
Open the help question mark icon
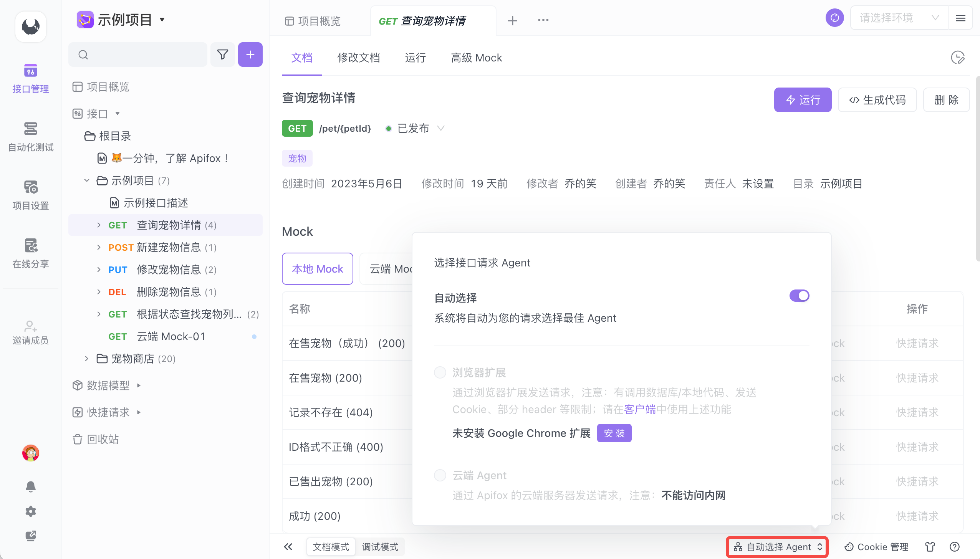(954, 547)
